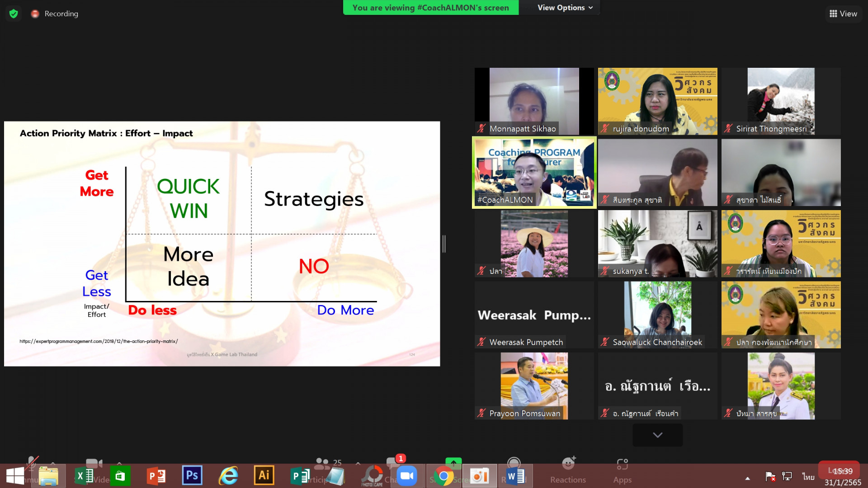Open Internet Explorer from the taskbar

[x=228, y=476]
